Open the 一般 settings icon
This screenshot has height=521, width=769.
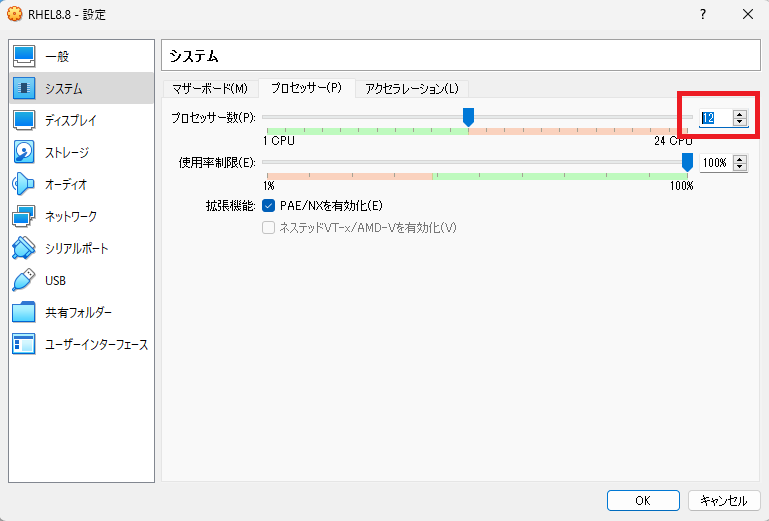(24, 56)
